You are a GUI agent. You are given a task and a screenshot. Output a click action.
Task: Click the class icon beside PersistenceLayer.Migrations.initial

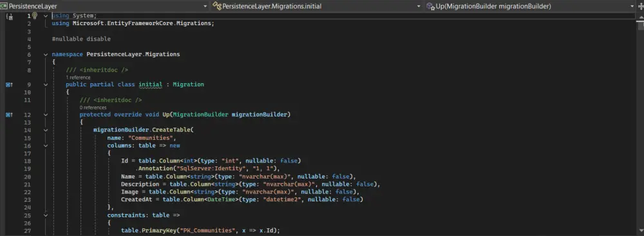point(217,6)
